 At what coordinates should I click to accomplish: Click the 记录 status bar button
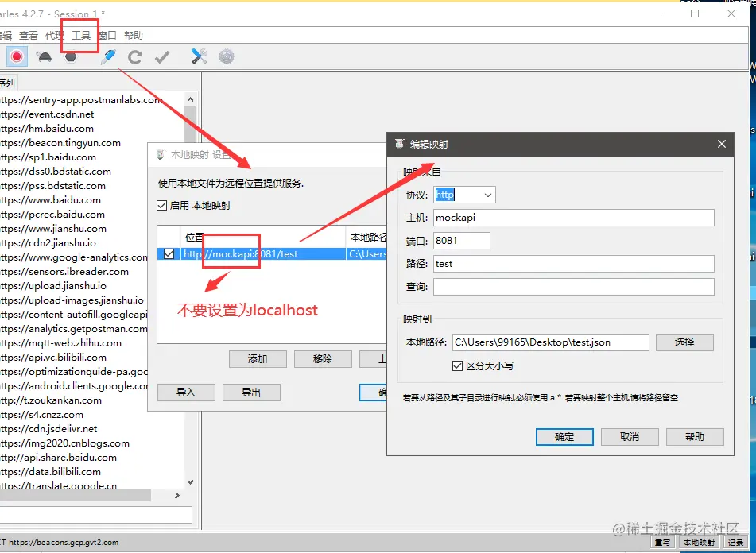tap(735, 543)
